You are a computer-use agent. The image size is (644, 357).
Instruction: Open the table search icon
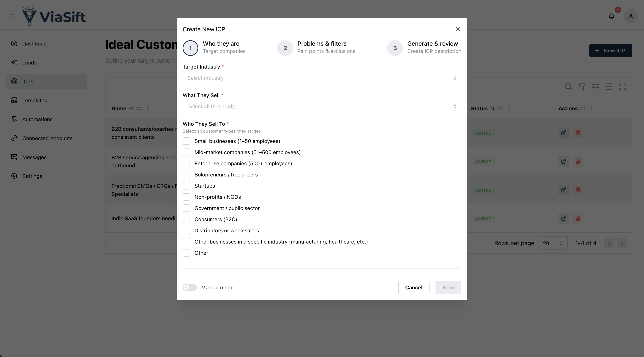[568, 87]
